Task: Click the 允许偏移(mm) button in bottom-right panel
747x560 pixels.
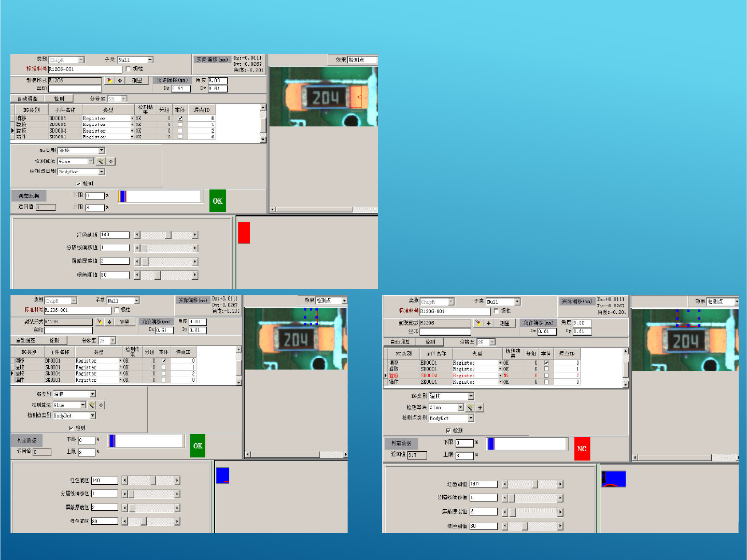Action: pyautogui.click(x=538, y=323)
